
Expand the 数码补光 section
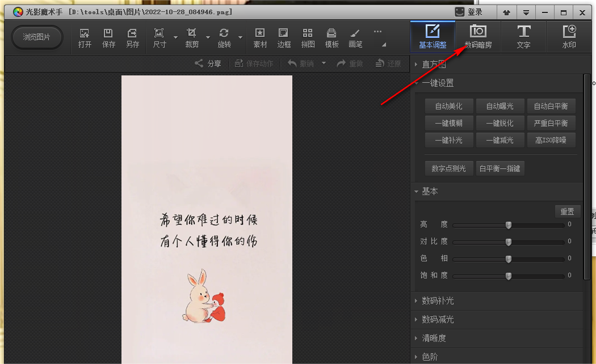437,300
